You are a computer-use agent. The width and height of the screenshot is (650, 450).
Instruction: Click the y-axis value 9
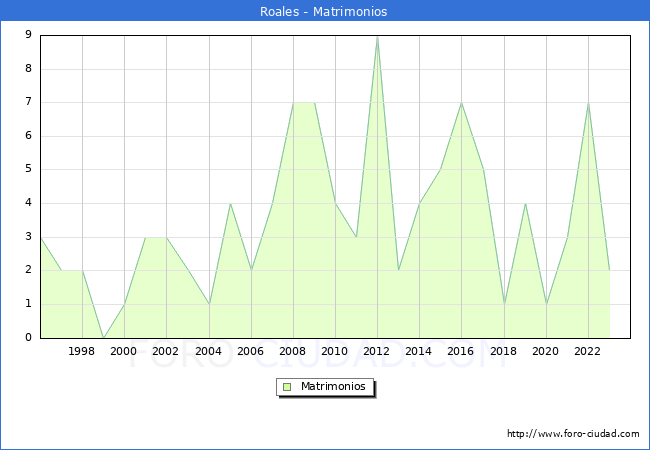[28, 34]
